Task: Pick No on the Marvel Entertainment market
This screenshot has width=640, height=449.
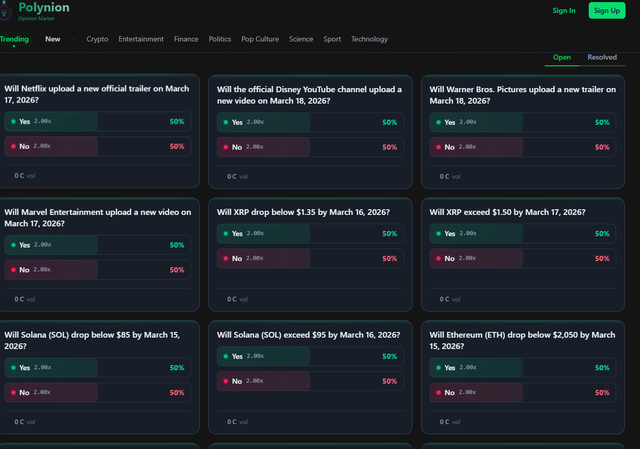Action: (x=98, y=270)
